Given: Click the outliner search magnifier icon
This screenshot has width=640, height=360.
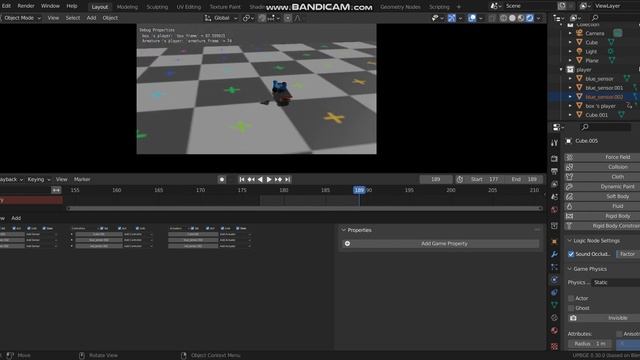Looking at the screenshot, I should click(595, 18).
